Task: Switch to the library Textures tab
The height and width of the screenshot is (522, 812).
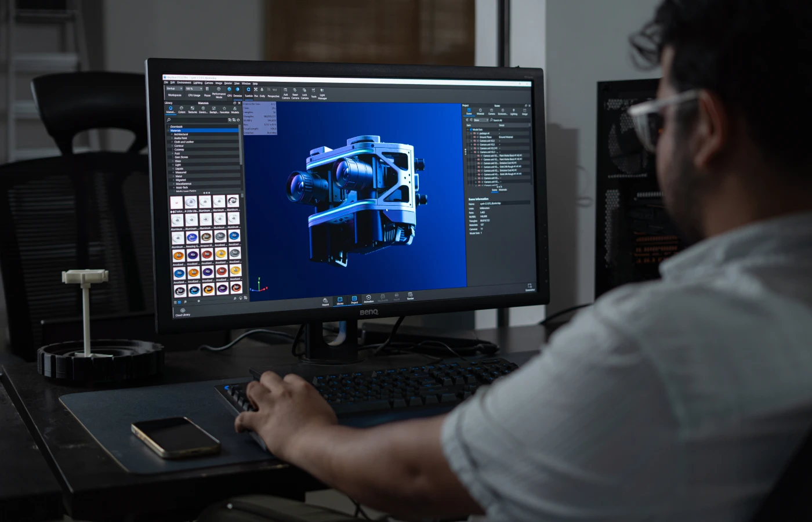Action: 193,110
